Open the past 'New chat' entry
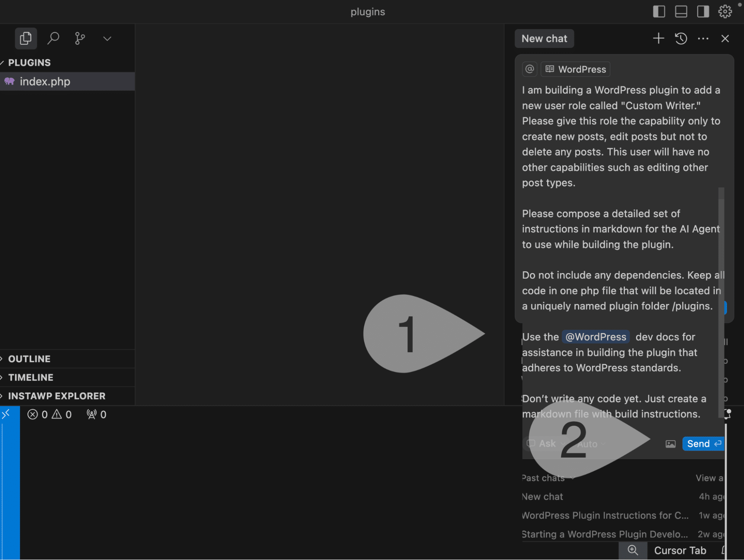This screenshot has height=560, width=744. [623, 497]
